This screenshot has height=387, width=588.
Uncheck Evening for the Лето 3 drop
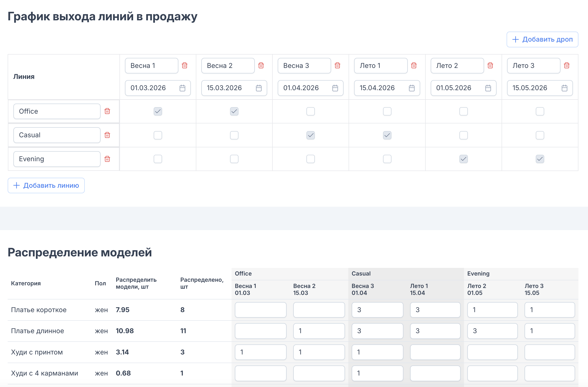(540, 159)
